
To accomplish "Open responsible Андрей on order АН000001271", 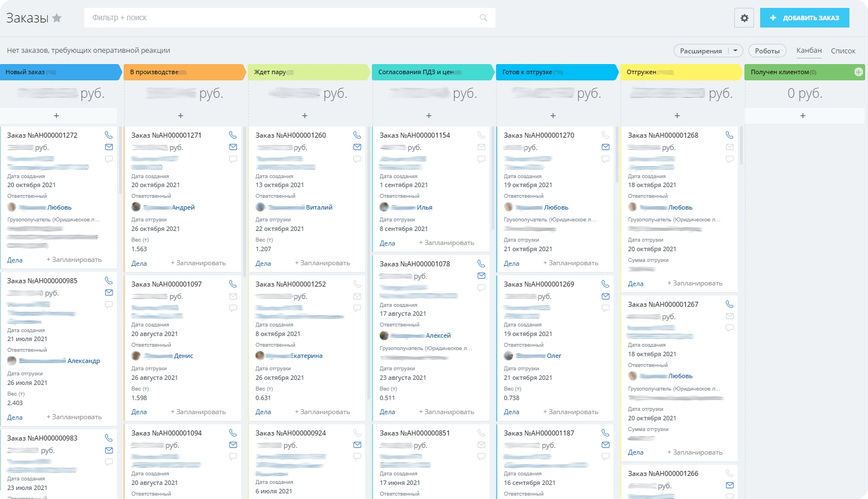I will pos(183,207).
